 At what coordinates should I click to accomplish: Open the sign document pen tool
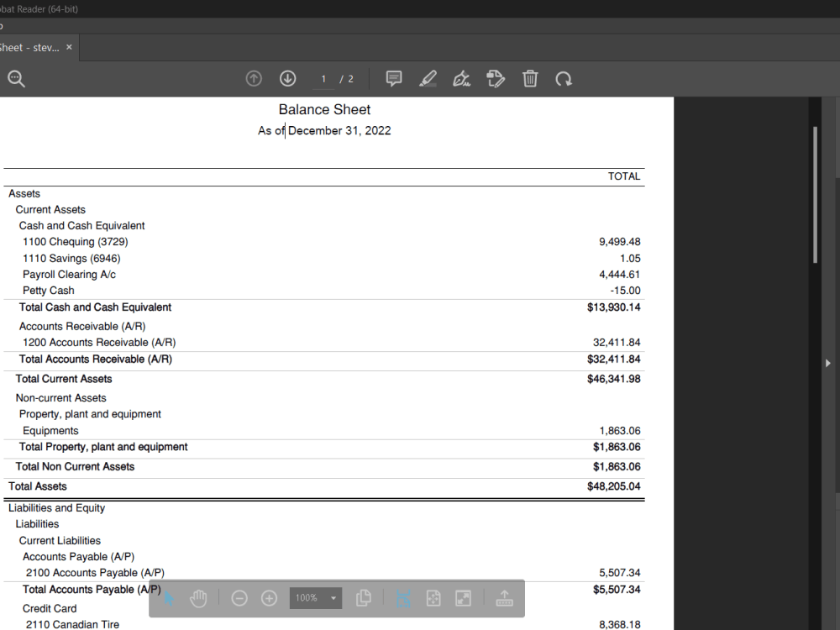(x=461, y=79)
